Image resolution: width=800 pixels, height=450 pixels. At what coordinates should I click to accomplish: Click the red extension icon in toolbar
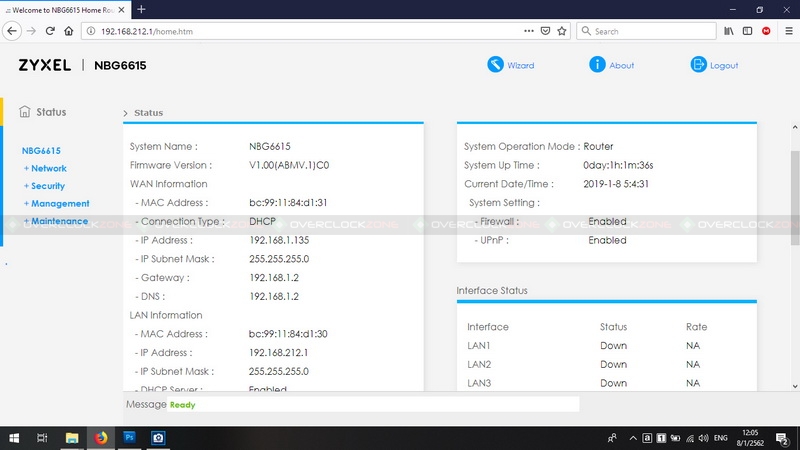(x=766, y=31)
